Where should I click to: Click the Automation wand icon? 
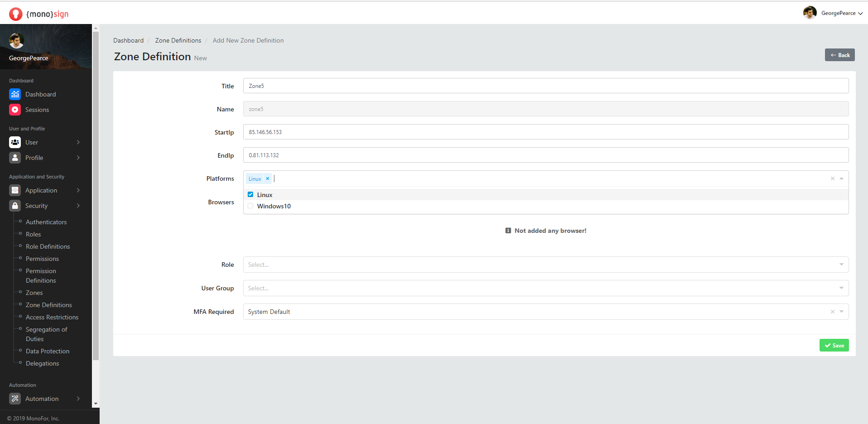[x=15, y=399]
